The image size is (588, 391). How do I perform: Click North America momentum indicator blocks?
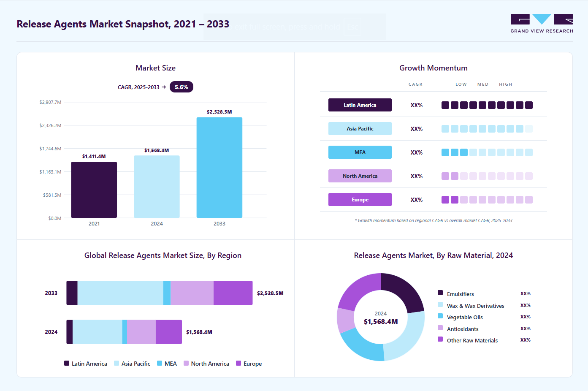pyautogui.click(x=487, y=176)
